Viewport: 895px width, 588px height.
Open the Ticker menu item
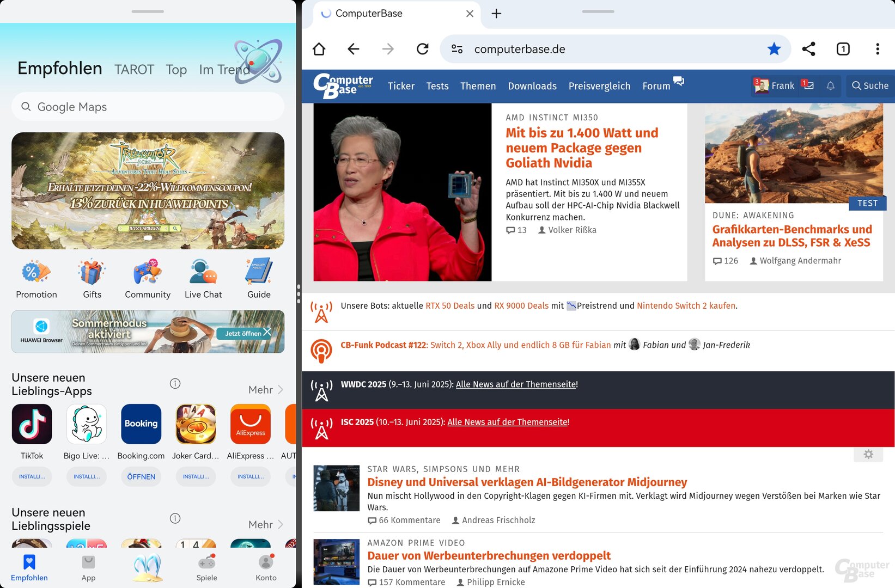(401, 86)
